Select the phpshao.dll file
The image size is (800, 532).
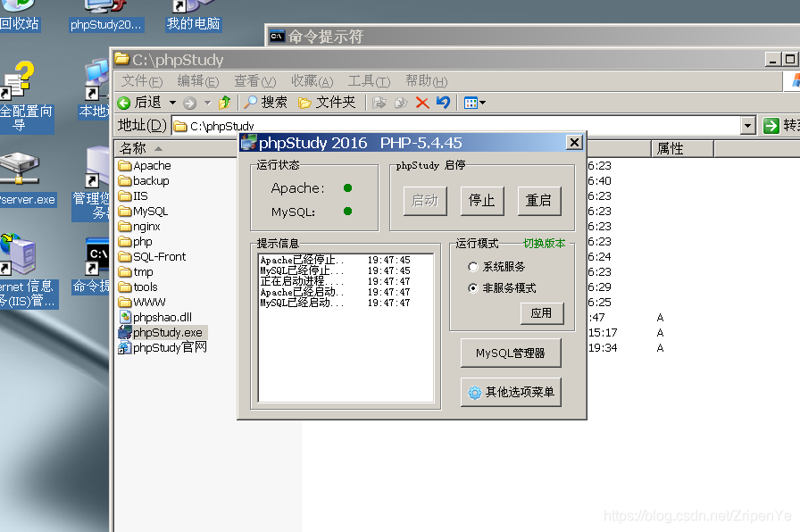pyautogui.click(x=155, y=317)
